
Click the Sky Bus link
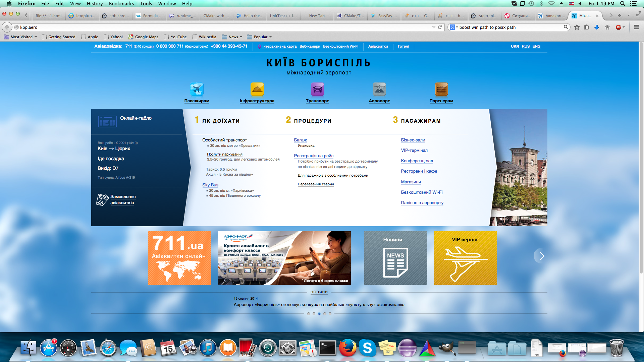click(x=210, y=185)
